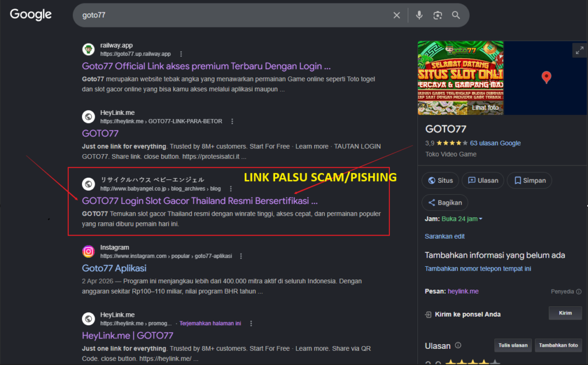Open HeyLink.me | GOTO77 result title
This screenshot has width=588, height=365.
tap(127, 335)
